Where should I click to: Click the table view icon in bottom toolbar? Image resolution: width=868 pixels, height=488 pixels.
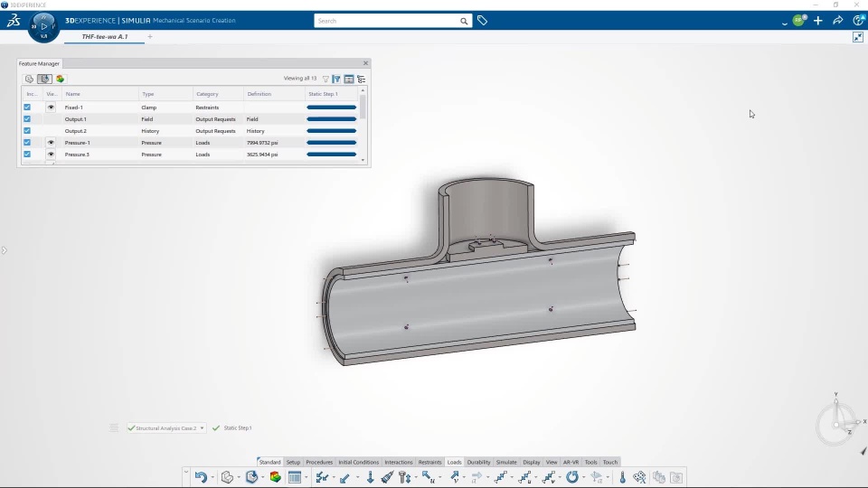295,477
